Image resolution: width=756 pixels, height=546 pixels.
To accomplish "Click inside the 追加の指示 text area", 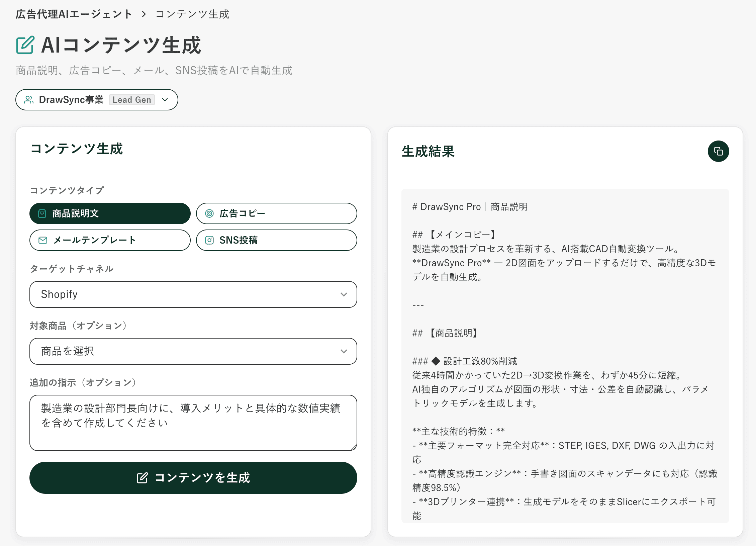I will click(193, 423).
